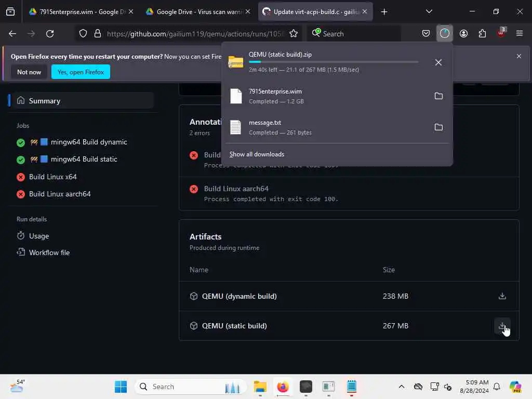
Task: View site security padlock info
Action: [x=97, y=34]
